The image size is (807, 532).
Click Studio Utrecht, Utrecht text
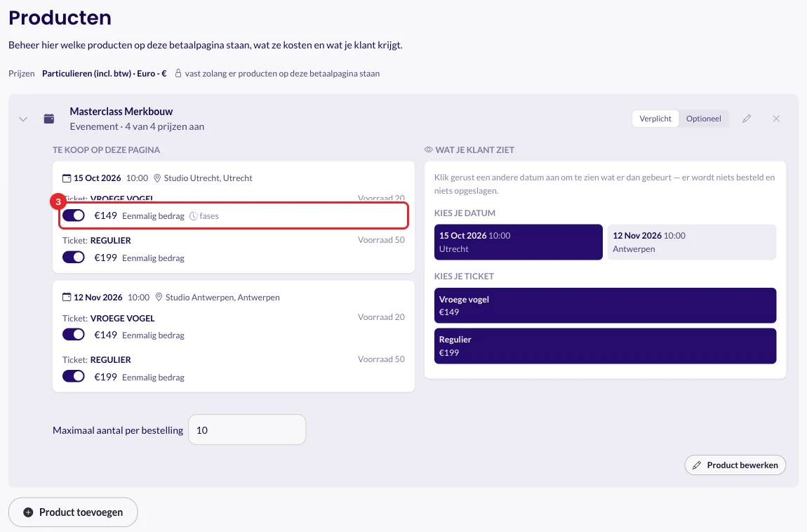pyautogui.click(x=208, y=178)
